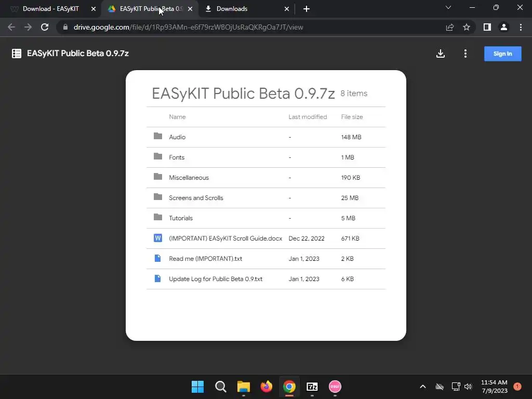Open the Tutorials folder icon

[158, 217]
